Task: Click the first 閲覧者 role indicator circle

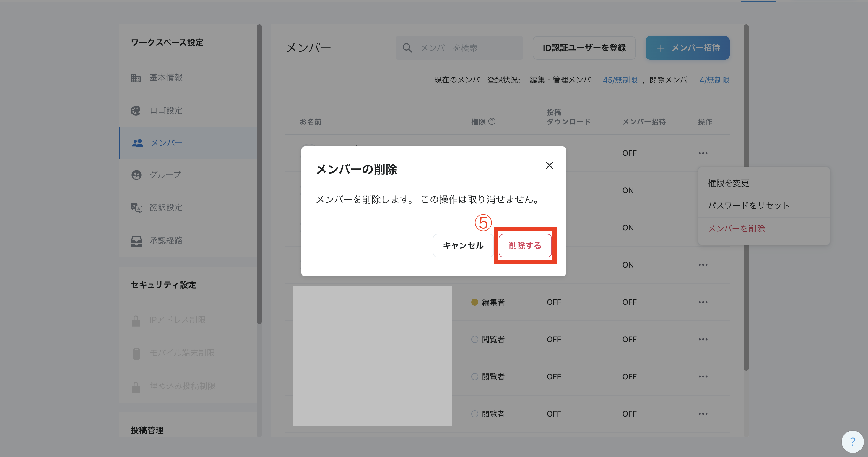Action: [x=474, y=339]
